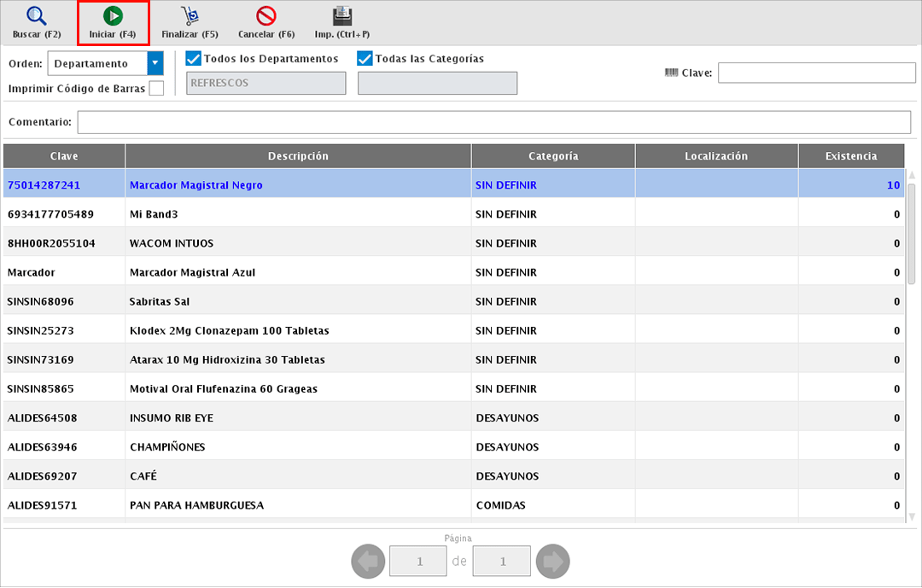Open the REFRESCOS department combo box

pyautogui.click(x=266, y=83)
